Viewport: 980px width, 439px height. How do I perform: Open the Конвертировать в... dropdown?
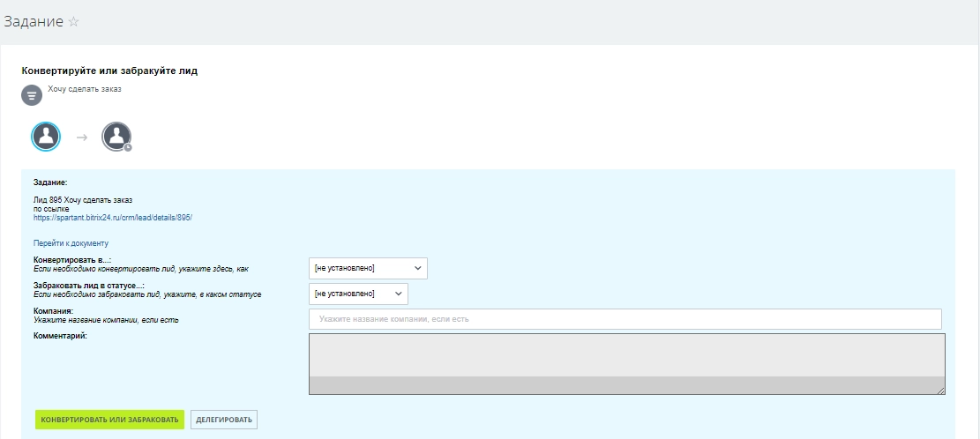(x=367, y=268)
